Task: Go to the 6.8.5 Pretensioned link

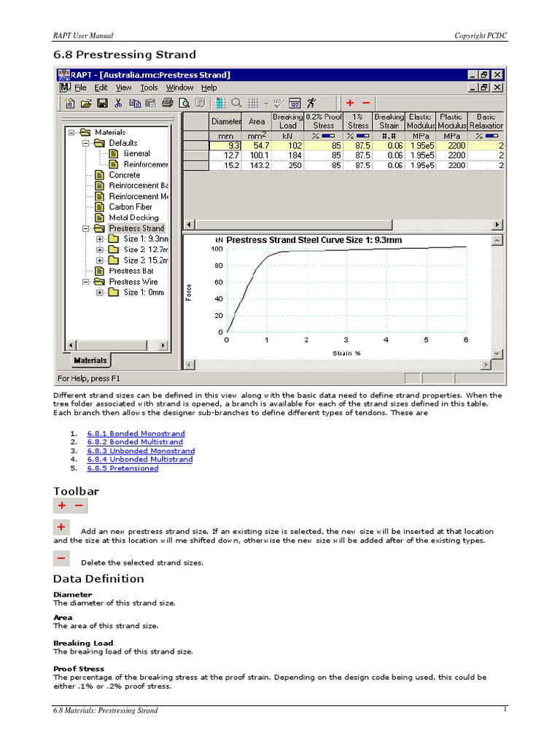Action: pos(122,468)
